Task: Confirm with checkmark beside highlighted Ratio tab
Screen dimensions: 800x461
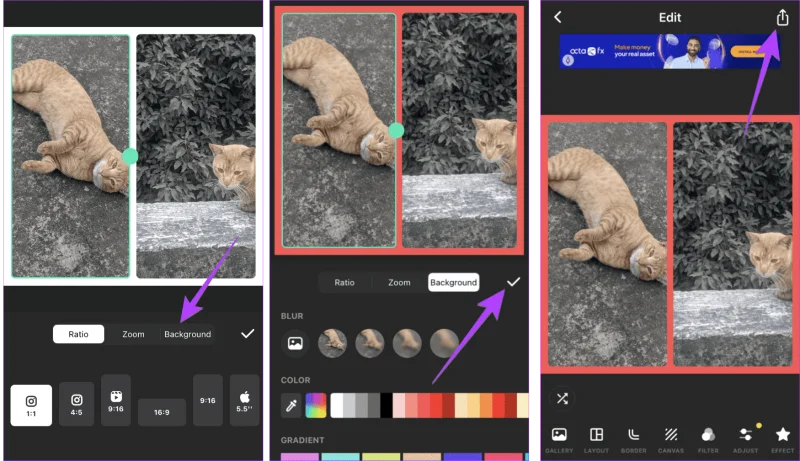Action: [x=247, y=334]
